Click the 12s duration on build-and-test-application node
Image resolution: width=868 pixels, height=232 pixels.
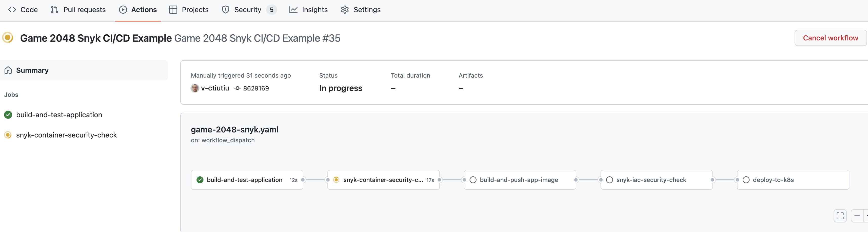click(x=293, y=180)
